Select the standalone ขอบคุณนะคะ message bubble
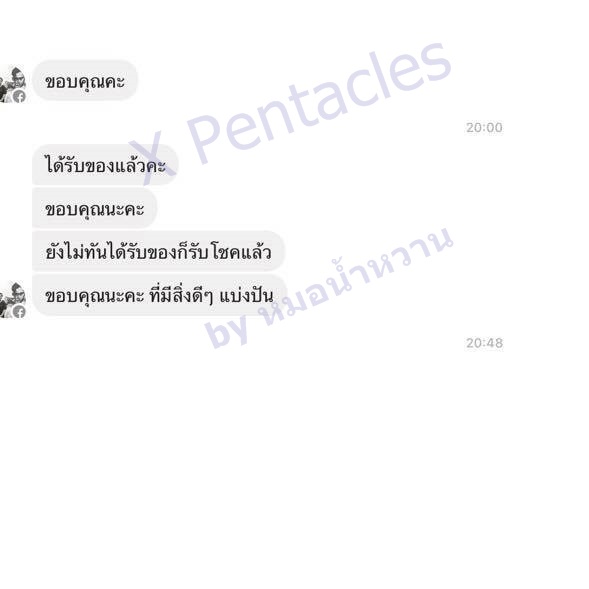The width and height of the screenshot is (589, 589). coord(94,208)
